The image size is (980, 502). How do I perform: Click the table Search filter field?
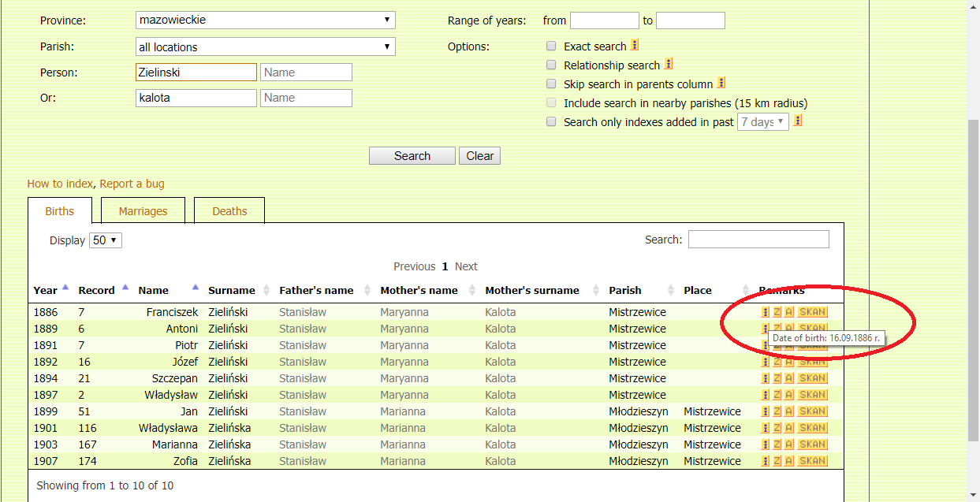758,238
